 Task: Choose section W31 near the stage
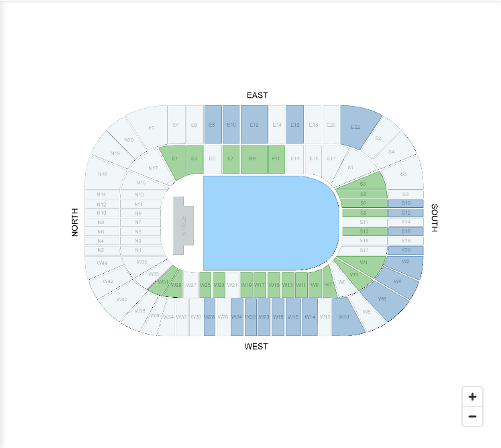point(162,282)
